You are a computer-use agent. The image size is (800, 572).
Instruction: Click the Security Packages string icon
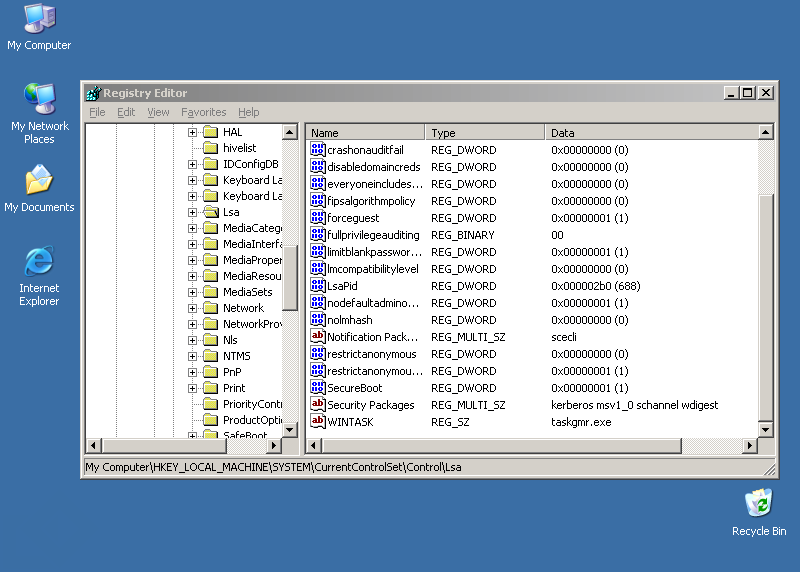(x=317, y=405)
